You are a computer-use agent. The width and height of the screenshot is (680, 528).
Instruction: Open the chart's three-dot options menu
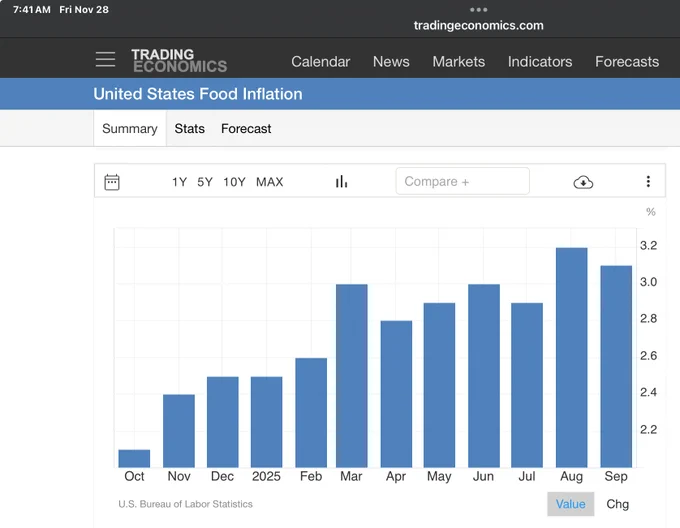click(648, 181)
